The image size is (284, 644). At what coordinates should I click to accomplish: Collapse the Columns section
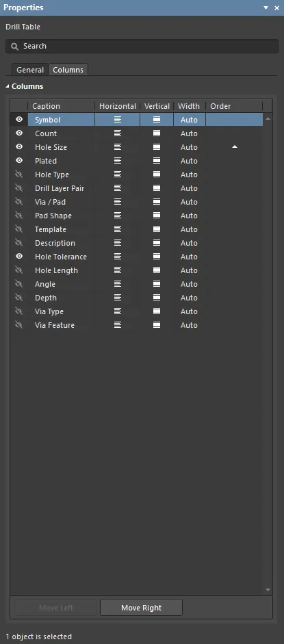pyautogui.click(x=8, y=87)
